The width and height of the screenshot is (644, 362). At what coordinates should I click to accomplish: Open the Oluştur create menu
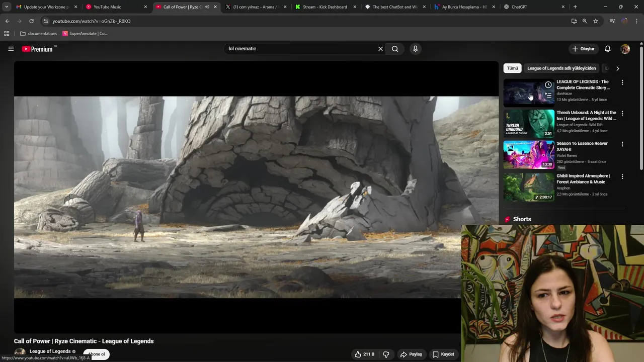point(584,49)
